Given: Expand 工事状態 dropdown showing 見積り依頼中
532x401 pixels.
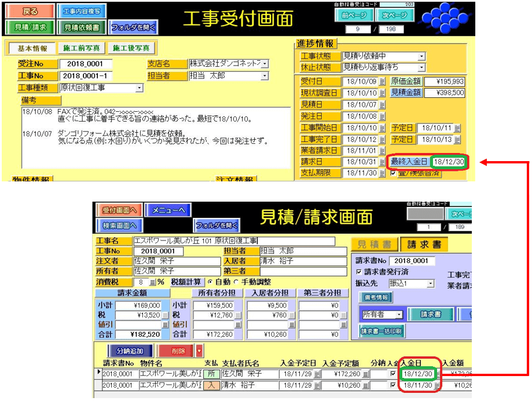Looking at the screenshot, I should [x=421, y=56].
